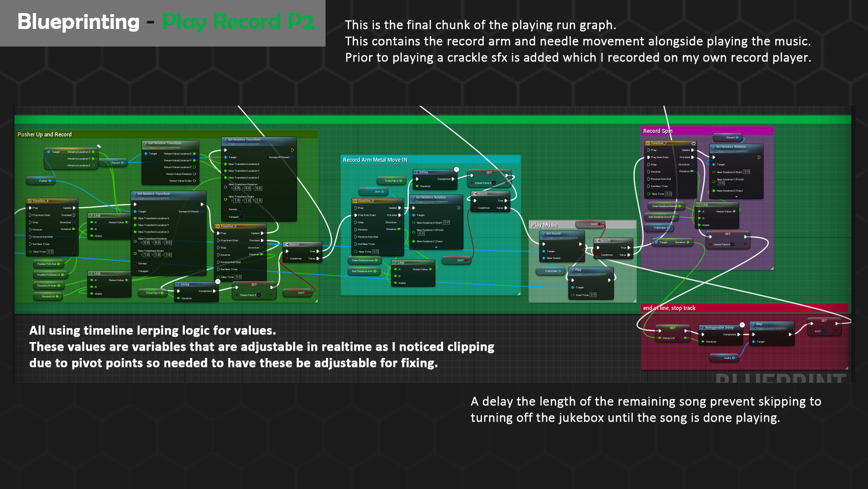
Task: Toggle the KIll? checkbox on the final SET node
Action: (x=824, y=331)
